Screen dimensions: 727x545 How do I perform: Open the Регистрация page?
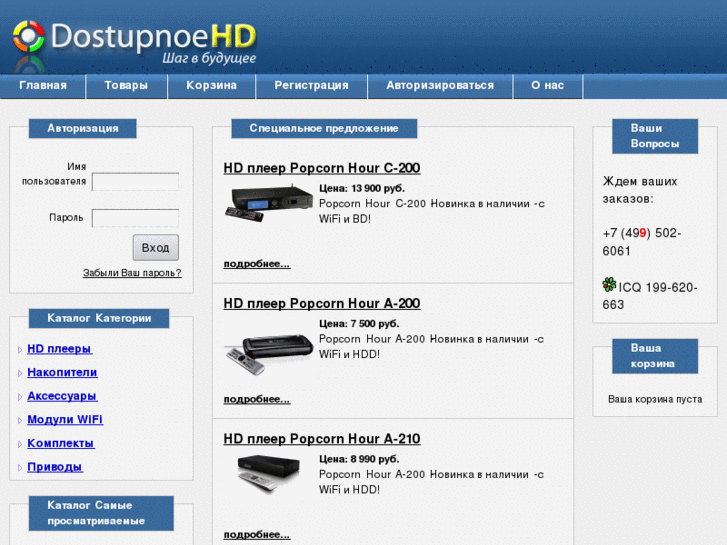[x=312, y=86]
